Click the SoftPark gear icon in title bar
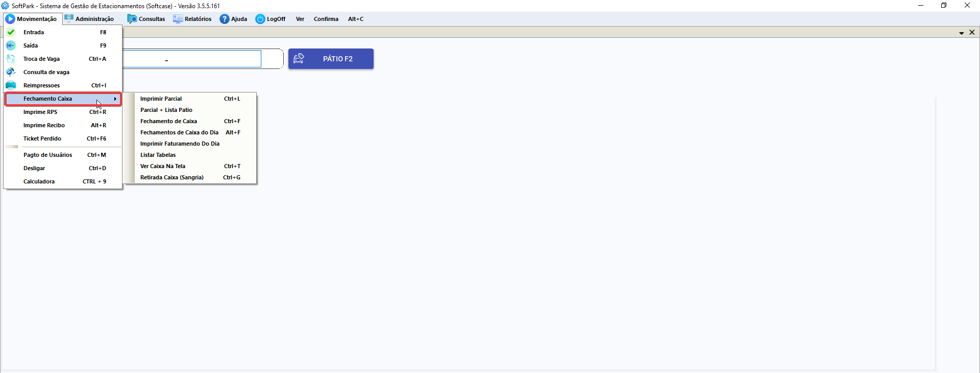 tap(5, 6)
